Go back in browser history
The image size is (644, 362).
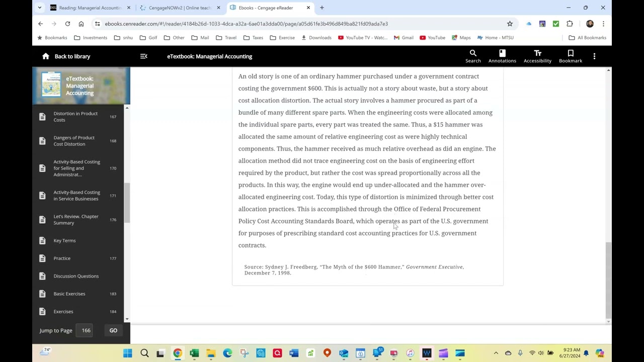41,24
